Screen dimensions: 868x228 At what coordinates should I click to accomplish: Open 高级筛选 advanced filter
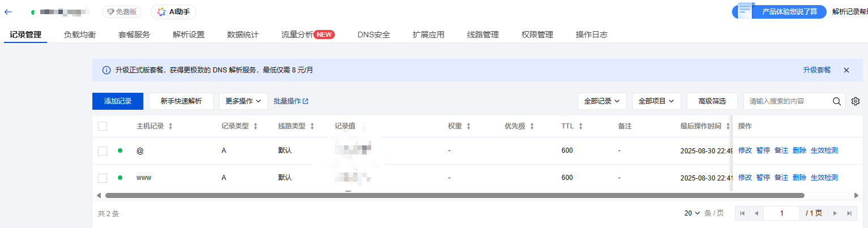(712, 101)
